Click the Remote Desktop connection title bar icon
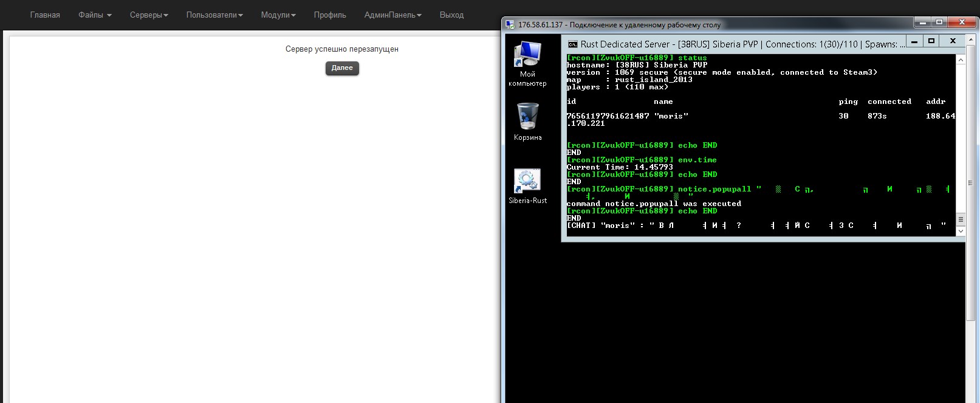This screenshot has width=980, height=403. tap(510, 25)
